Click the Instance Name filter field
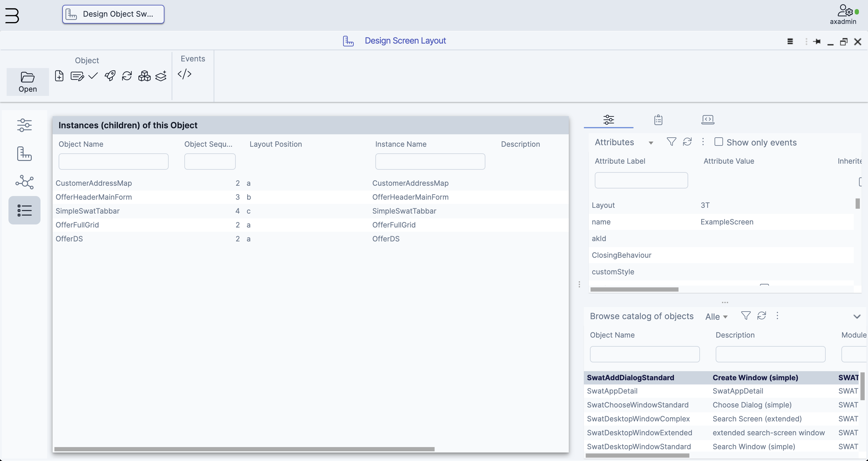This screenshot has height=461, width=868. point(430,162)
